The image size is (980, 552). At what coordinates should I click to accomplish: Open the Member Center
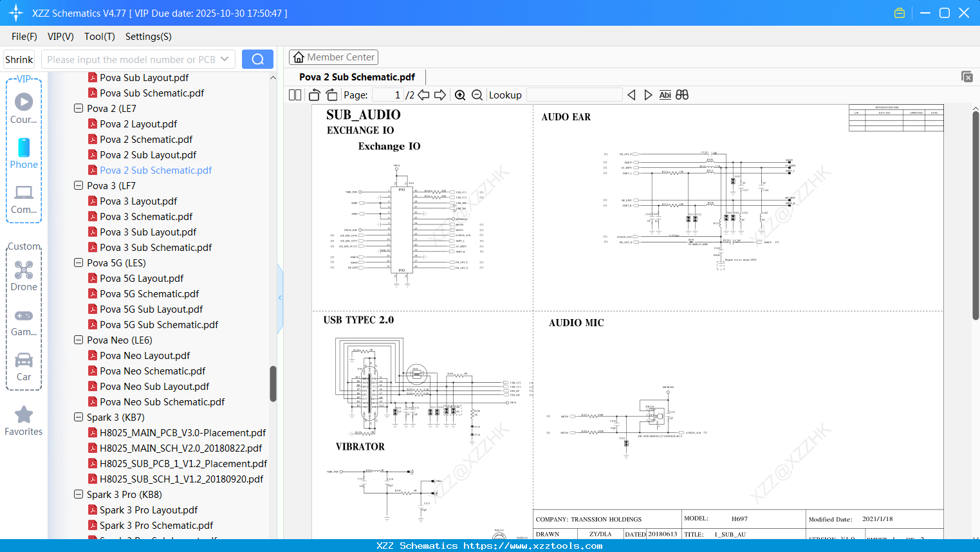click(333, 57)
